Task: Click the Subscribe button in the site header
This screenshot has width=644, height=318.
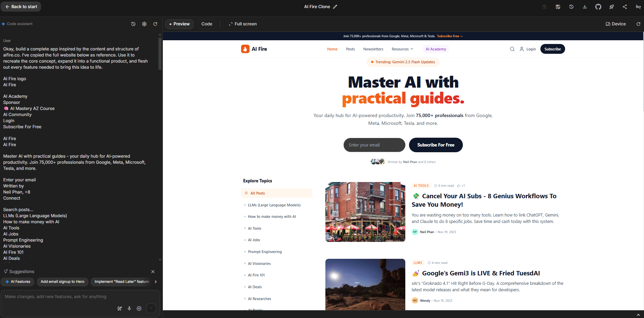Action: [553, 49]
